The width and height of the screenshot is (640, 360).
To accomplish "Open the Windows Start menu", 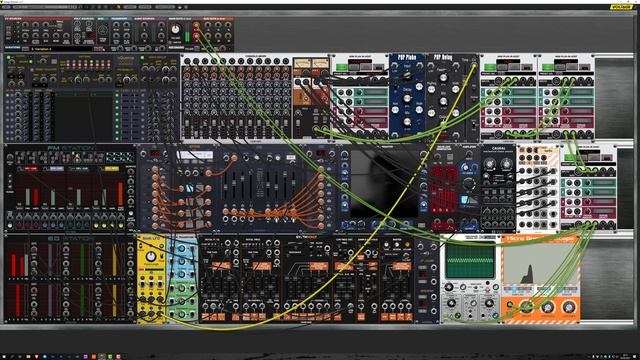I will tap(4, 356).
